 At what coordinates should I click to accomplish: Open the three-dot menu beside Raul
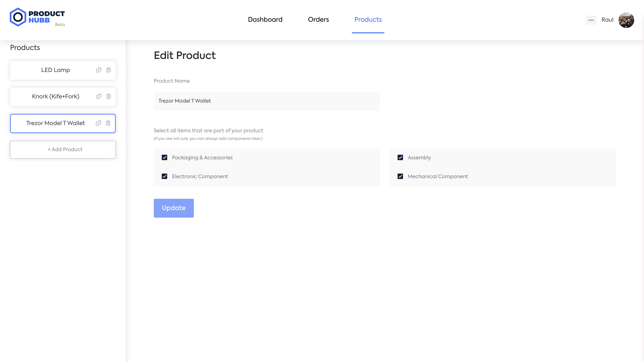click(x=591, y=20)
